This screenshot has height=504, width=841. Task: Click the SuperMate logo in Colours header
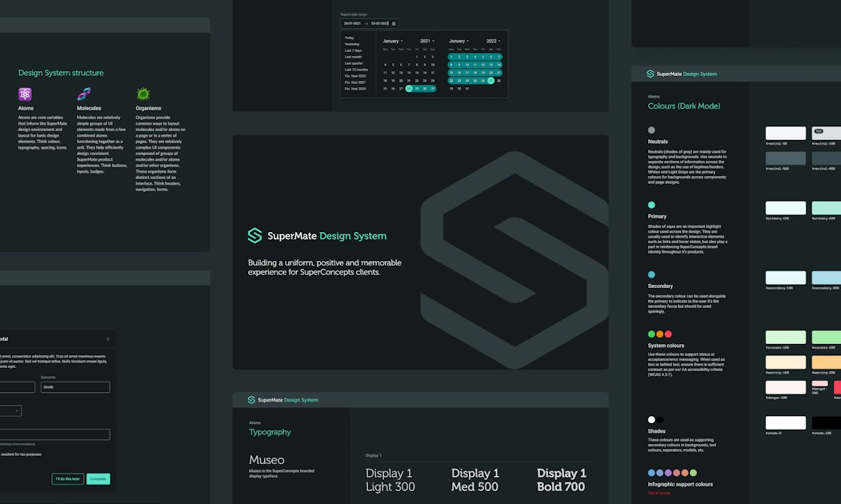click(650, 74)
